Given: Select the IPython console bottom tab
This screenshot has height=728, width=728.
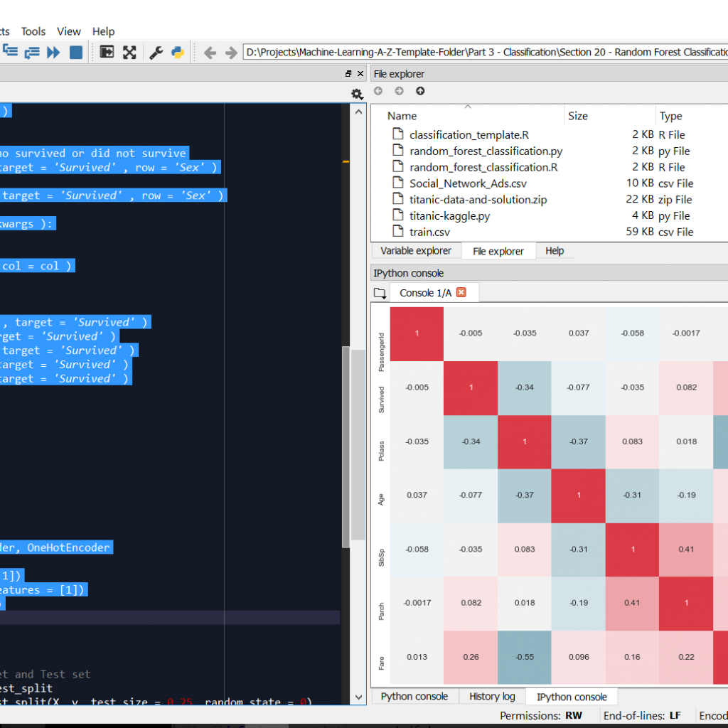Looking at the screenshot, I should tap(572, 697).
